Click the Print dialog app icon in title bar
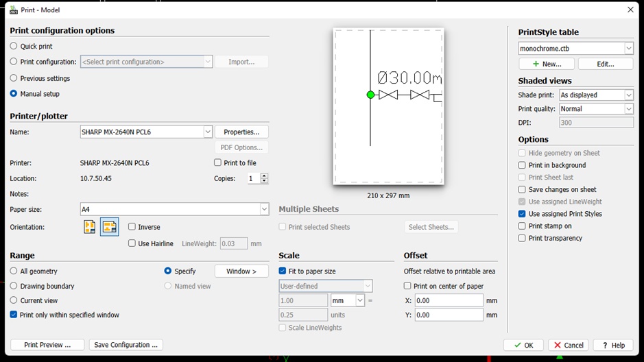 click(x=14, y=10)
